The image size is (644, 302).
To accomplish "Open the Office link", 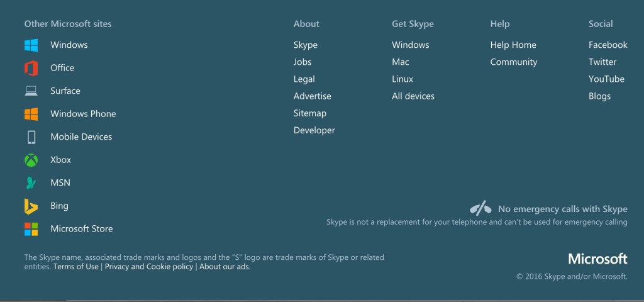I will click(x=62, y=68).
